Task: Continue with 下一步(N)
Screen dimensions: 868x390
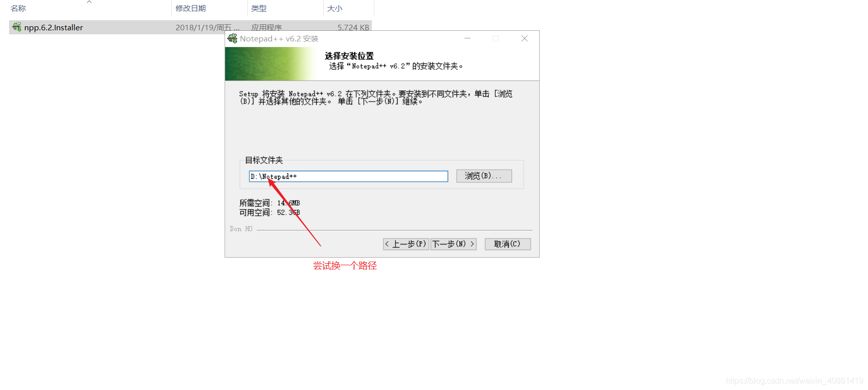Action: coord(454,244)
